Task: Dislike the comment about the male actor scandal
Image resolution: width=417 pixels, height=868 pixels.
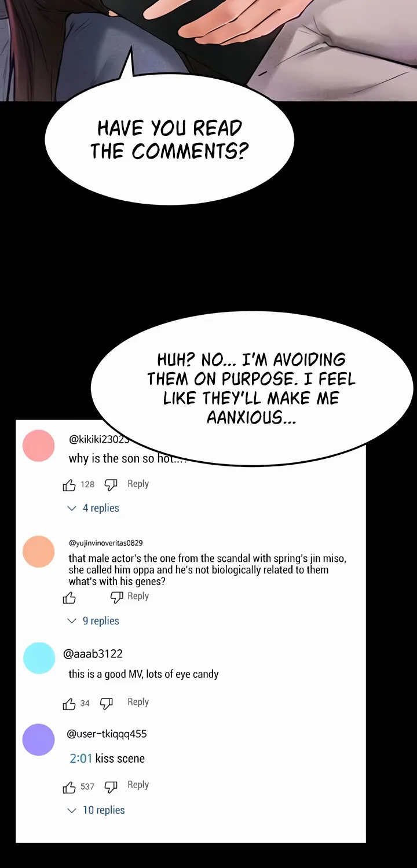Action: [x=116, y=597]
